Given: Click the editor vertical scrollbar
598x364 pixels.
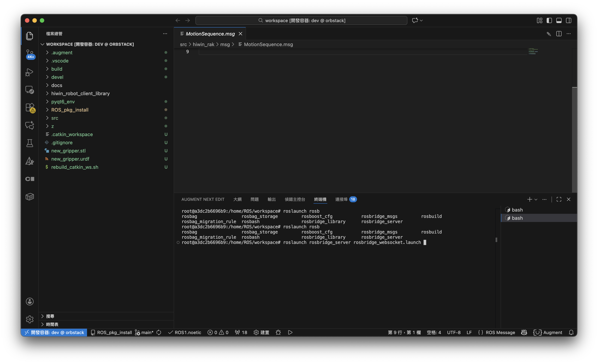Looking at the screenshot, I should click(574, 140).
